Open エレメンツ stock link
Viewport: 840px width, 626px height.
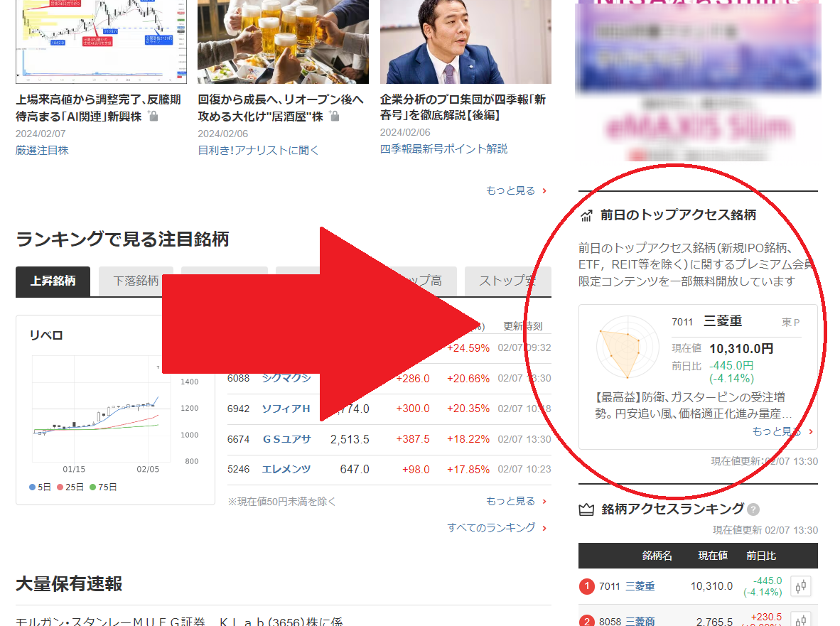point(286,469)
